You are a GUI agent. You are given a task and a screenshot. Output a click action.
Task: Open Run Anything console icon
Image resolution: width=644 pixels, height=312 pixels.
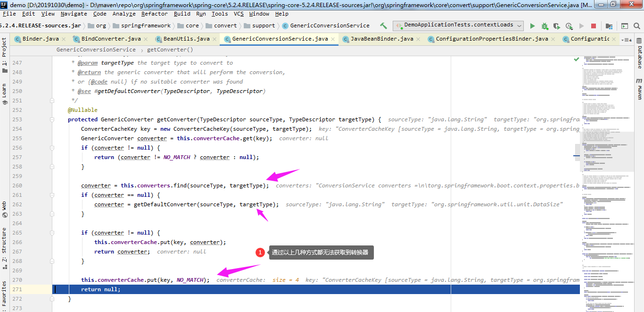coord(624,26)
